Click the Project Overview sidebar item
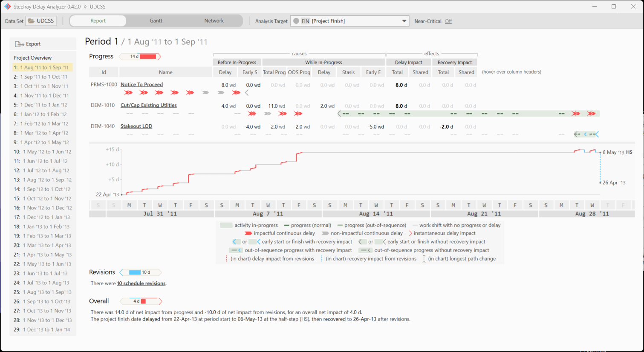 pos(32,58)
